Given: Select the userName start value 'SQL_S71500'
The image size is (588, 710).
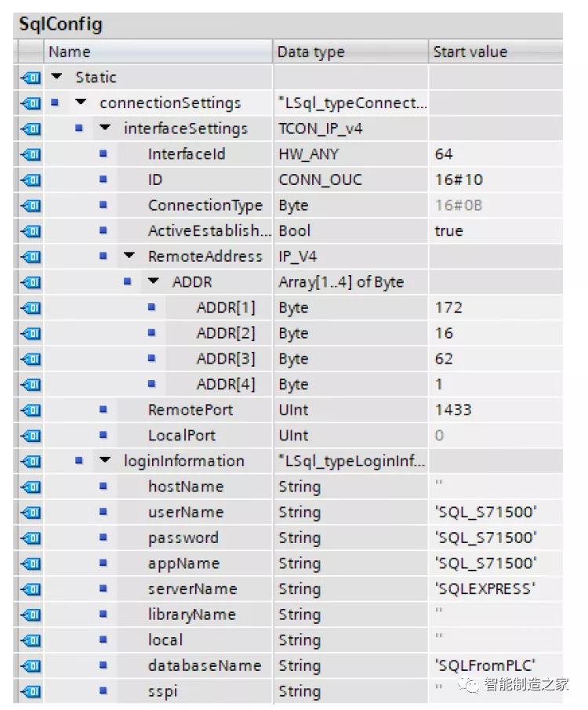Looking at the screenshot, I should [495, 513].
